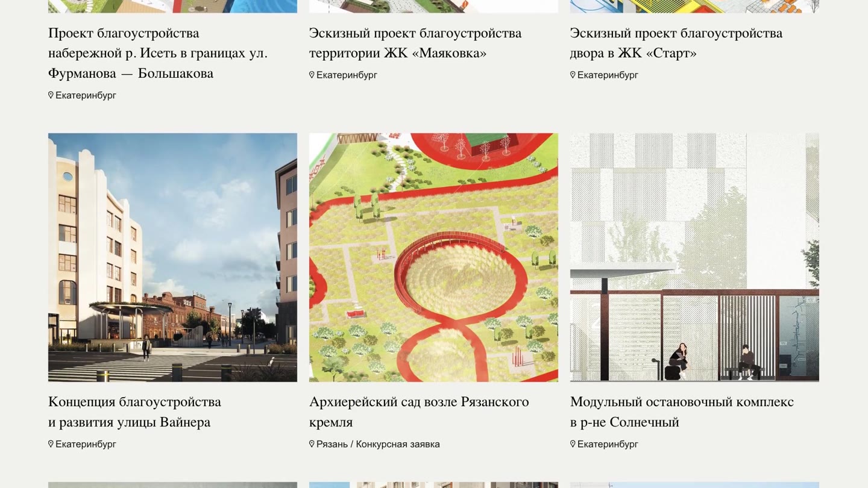Click Екатеринбург text under улицы Вайнера
The image size is (868, 488).
click(86, 444)
